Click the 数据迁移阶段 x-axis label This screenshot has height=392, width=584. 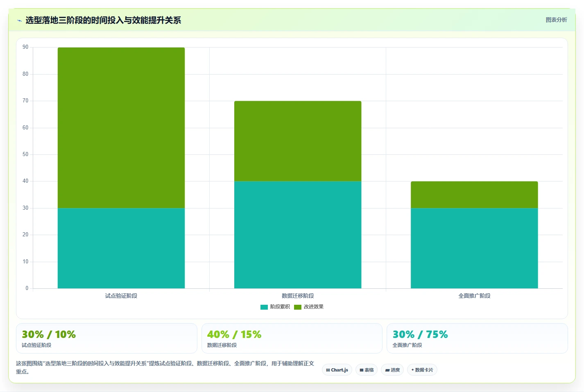(x=298, y=296)
